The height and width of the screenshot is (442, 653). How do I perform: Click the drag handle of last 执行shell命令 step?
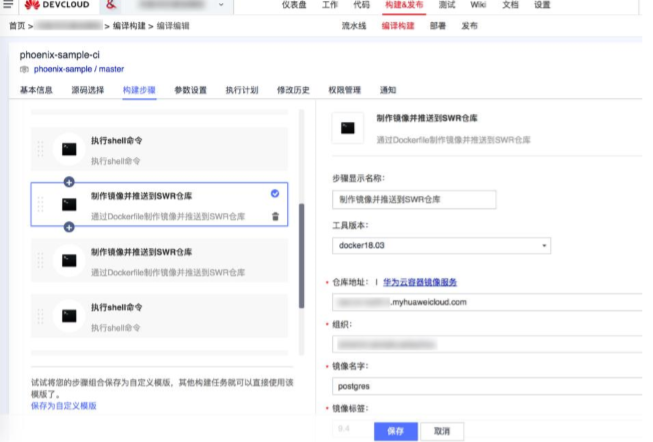40,316
